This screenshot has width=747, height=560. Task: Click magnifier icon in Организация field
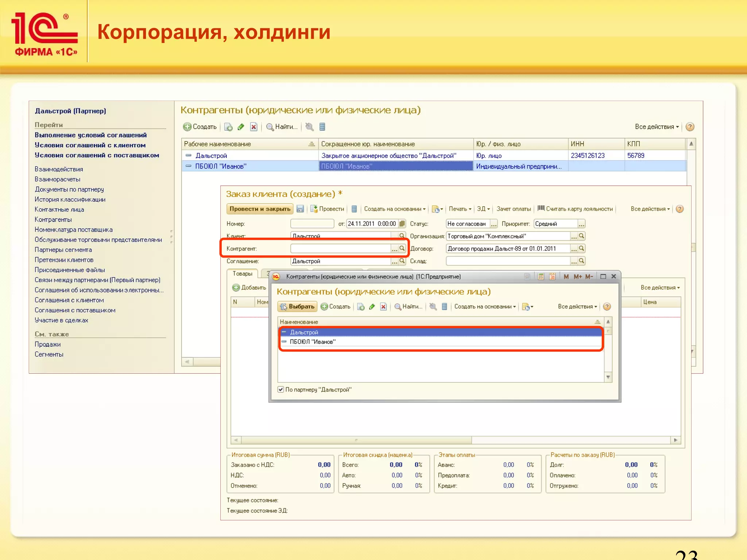pyautogui.click(x=582, y=236)
